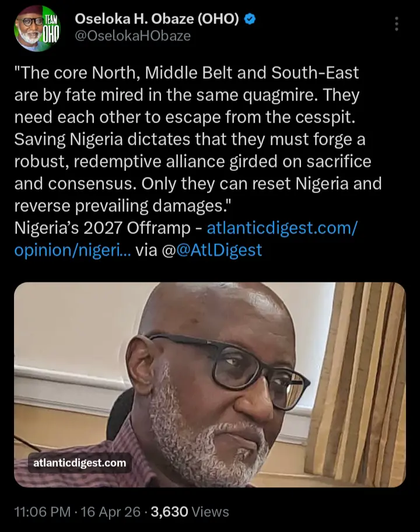Open the truncated opinion/nigeri... link
Viewport: 420px width, 532px height.
click(x=72, y=250)
